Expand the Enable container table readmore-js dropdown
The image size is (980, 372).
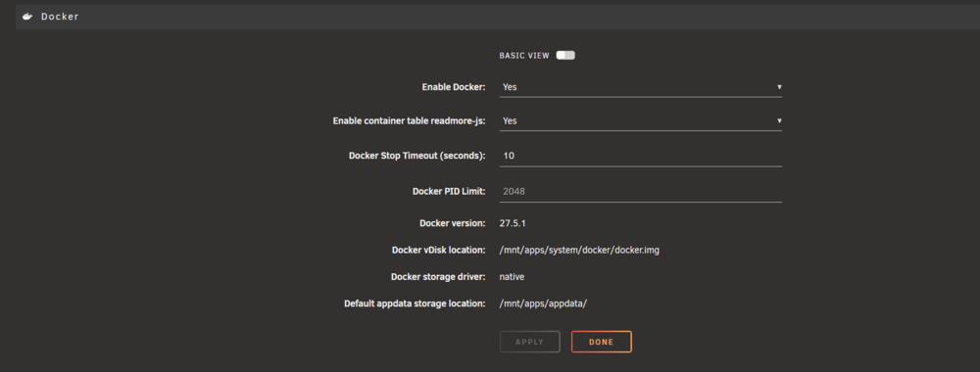641,120
